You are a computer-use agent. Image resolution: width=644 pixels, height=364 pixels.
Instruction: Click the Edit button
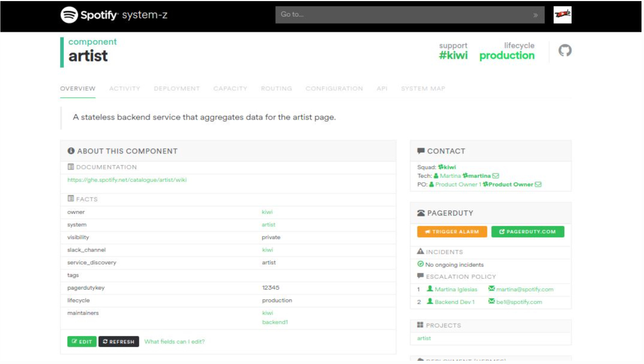(x=82, y=341)
